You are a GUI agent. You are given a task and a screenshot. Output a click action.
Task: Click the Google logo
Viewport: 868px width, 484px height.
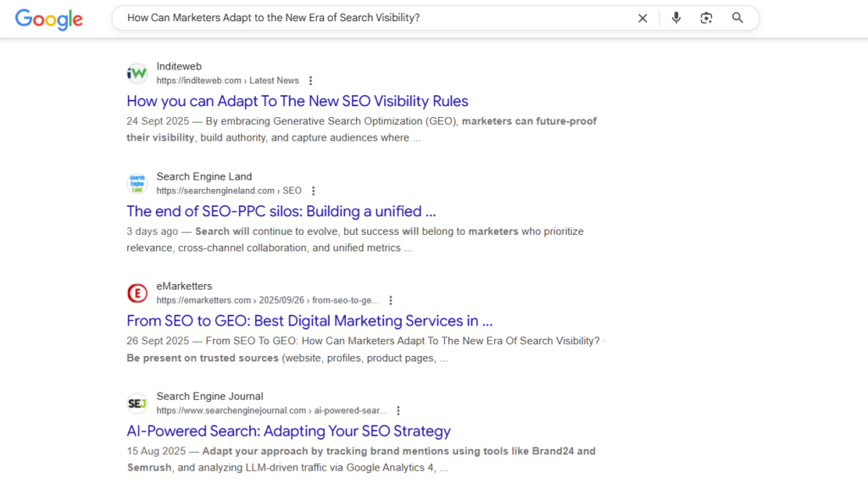pos(49,19)
